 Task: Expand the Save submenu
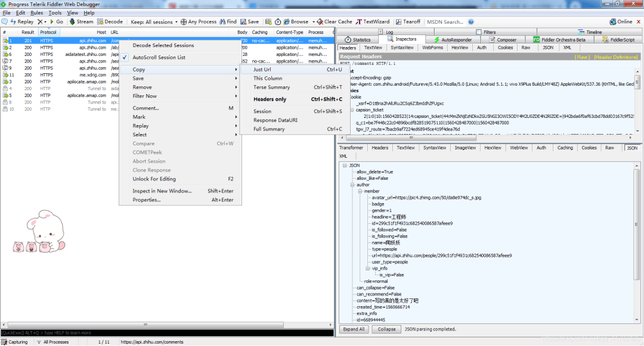pos(180,78)
